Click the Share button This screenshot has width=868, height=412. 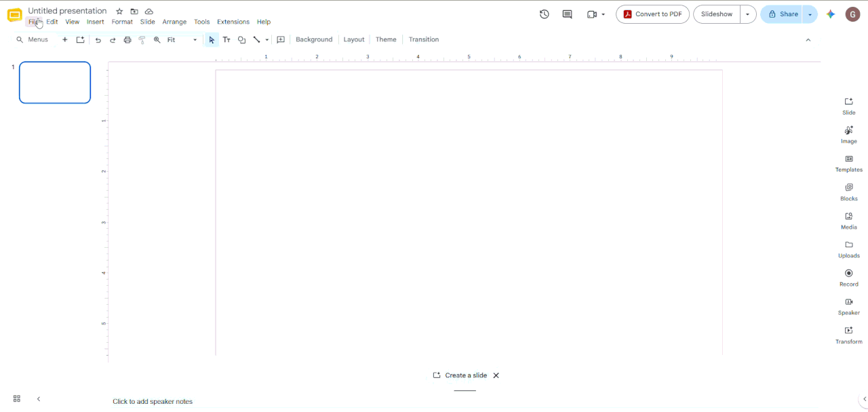coord(782,14)
